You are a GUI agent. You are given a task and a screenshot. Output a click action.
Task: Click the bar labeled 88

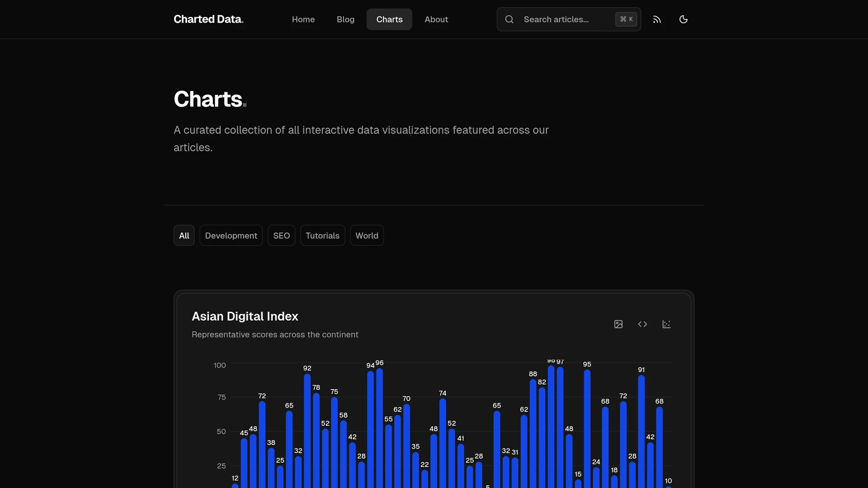[533, 434]
